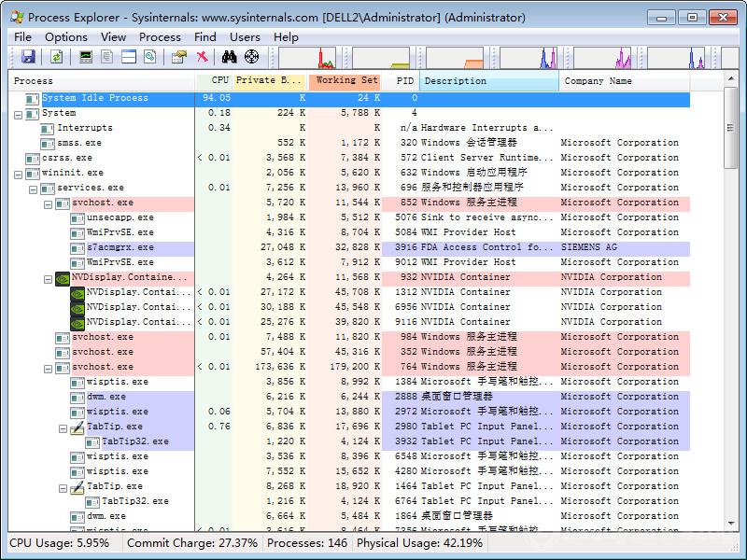Screen dimensions: 747x560
Task: Click the crosshair Find Window's Process icon
Action: (x=251, y=57)
